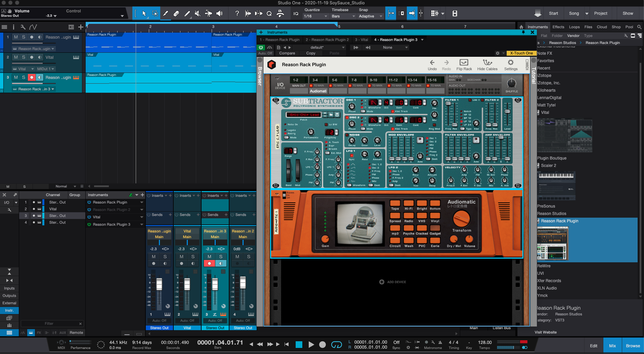
Task: Click Visit Website link
Action: (546, 332)
